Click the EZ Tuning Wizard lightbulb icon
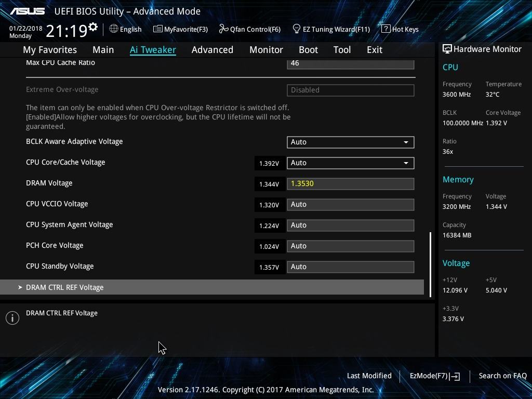The image size is (532, 399). [297, 29]
